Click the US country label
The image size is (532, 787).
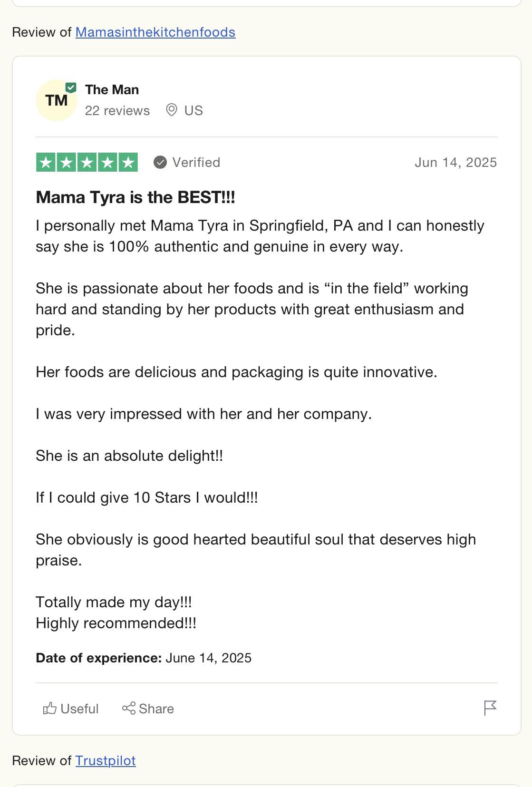193,110
